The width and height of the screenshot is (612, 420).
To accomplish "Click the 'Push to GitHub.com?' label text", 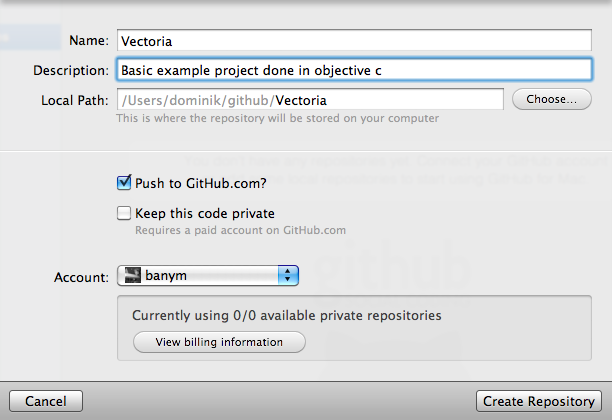I will tap(201, 183).
